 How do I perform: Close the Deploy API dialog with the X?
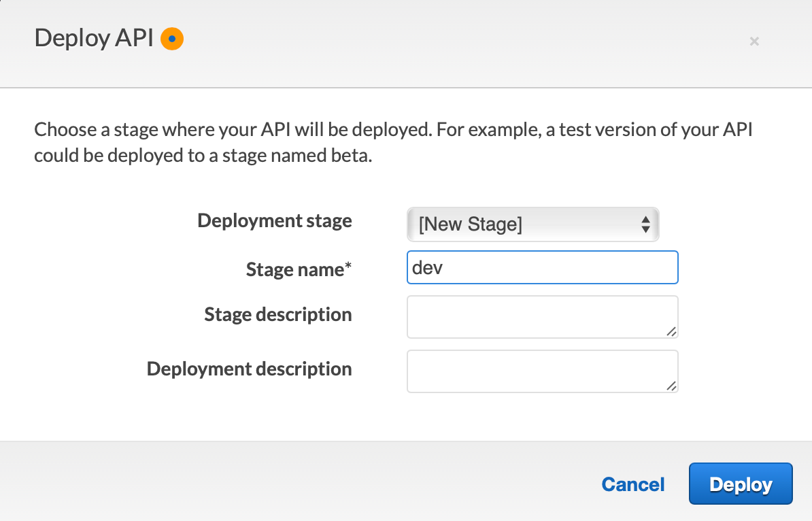[754, 41]
